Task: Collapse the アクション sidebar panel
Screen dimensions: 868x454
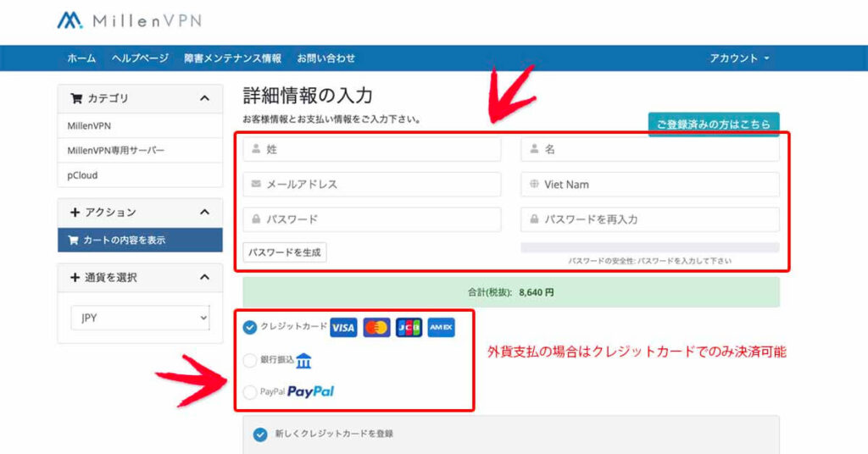Action: click(204, 213)
